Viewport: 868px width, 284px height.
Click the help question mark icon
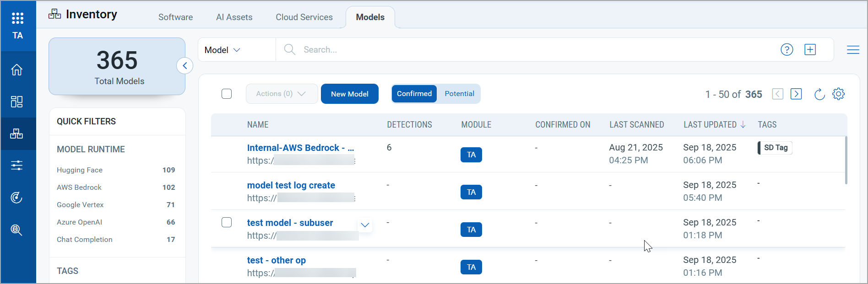pyautogui.click(x=787, y=49)
